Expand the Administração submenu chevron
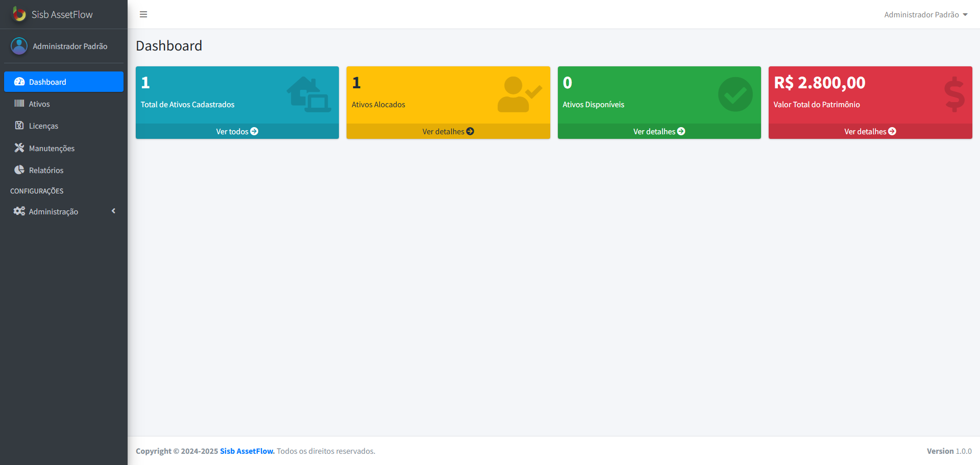The image size is (980, 465). pos(113,211)
